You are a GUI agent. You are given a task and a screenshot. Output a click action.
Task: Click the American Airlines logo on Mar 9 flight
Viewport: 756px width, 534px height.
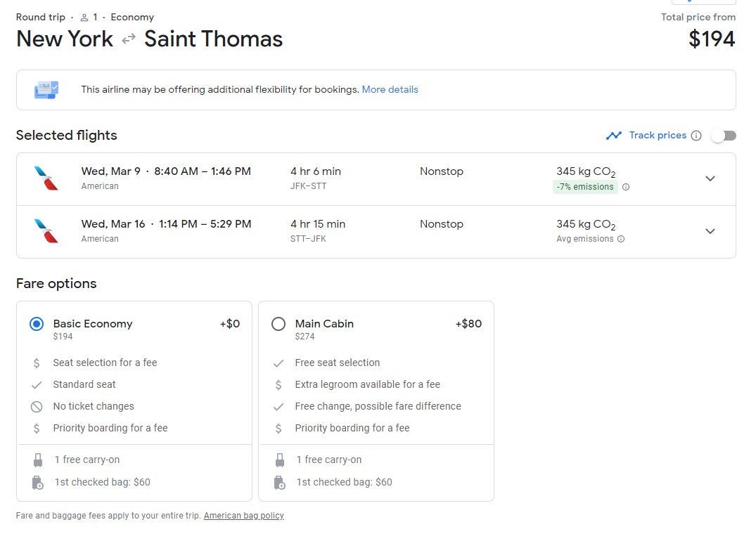(46, 178)
